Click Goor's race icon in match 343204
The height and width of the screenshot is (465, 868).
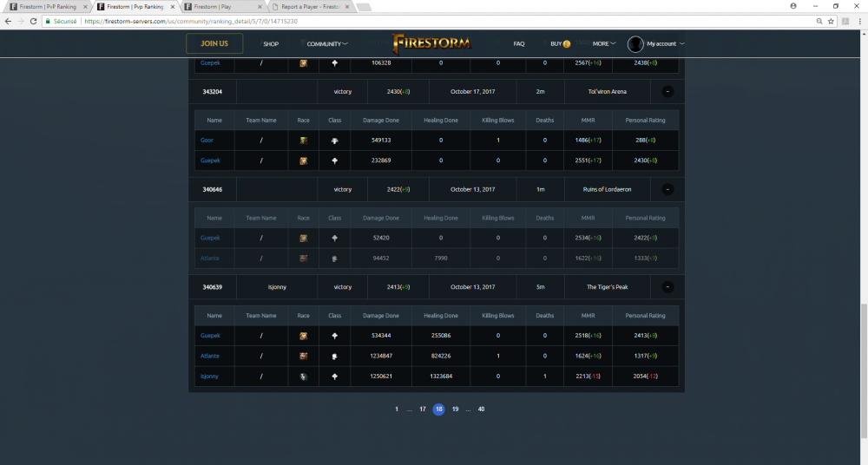303,141
